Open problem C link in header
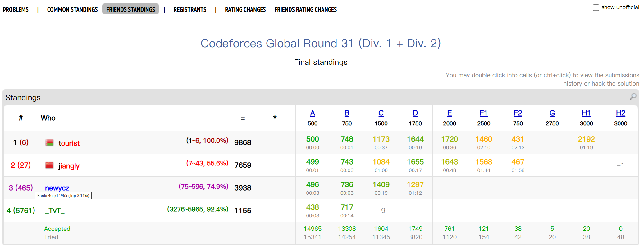 381,113
